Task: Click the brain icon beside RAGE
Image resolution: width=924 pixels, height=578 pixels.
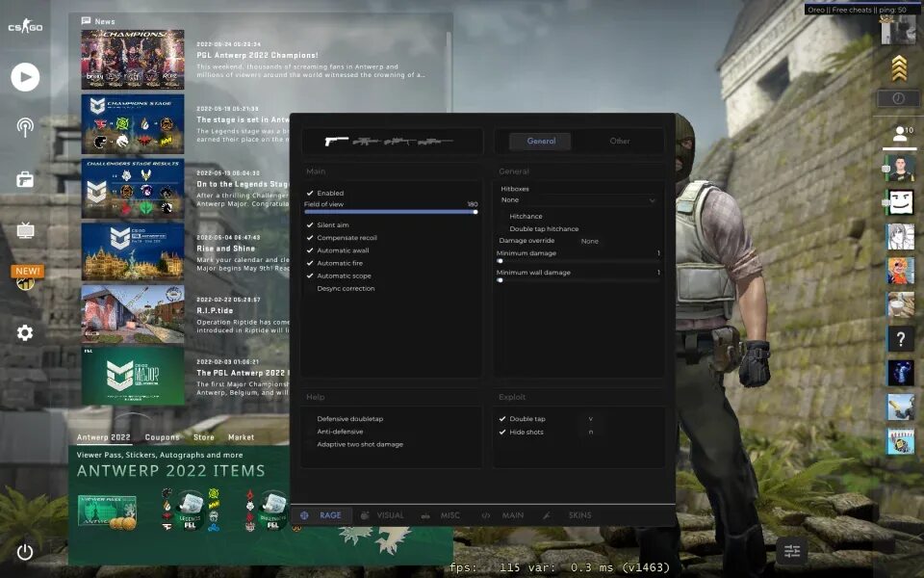Action: tap(304, 514)
